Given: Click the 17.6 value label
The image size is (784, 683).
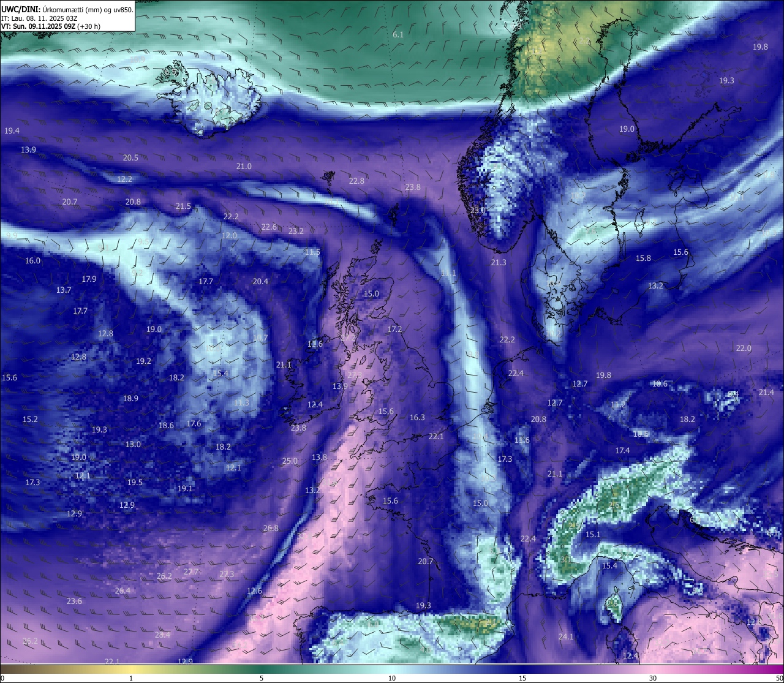Looking at the screenshot, I should click(194, 424).
